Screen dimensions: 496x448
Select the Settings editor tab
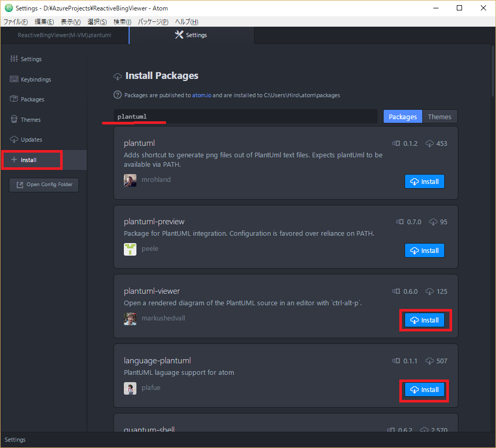coord(191,35)
